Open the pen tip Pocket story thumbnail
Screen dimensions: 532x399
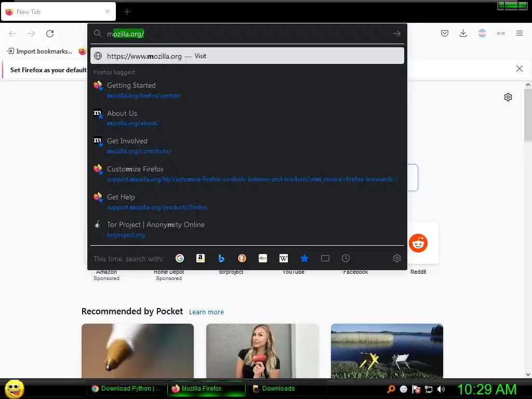(x=137, y=351)
